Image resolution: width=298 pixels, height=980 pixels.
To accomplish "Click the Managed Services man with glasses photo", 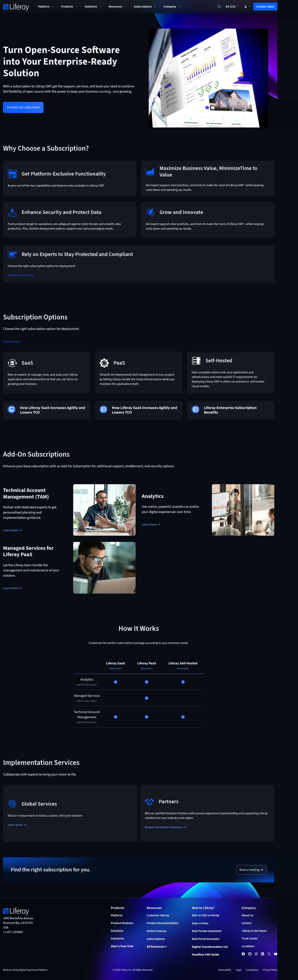I will (104, 568).
